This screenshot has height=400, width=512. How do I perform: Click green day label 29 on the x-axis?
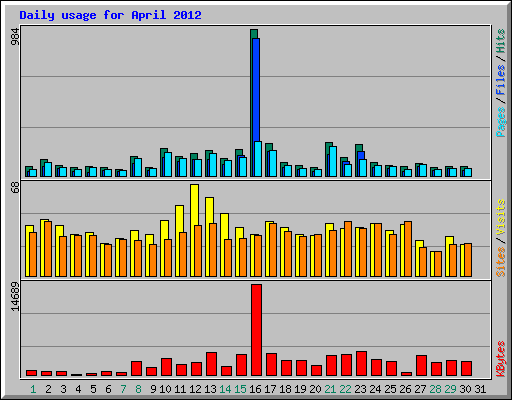pyautogui.click(x=450, y=389)
